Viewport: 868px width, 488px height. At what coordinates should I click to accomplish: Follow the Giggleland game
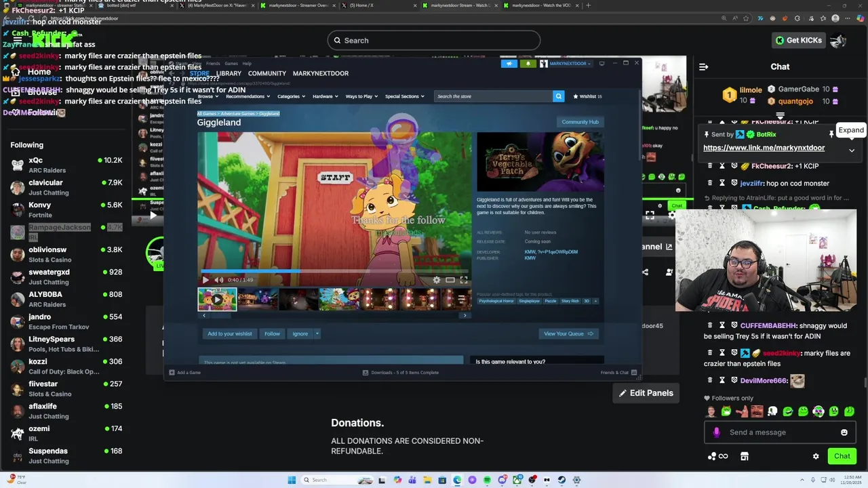tap(272, 333)
